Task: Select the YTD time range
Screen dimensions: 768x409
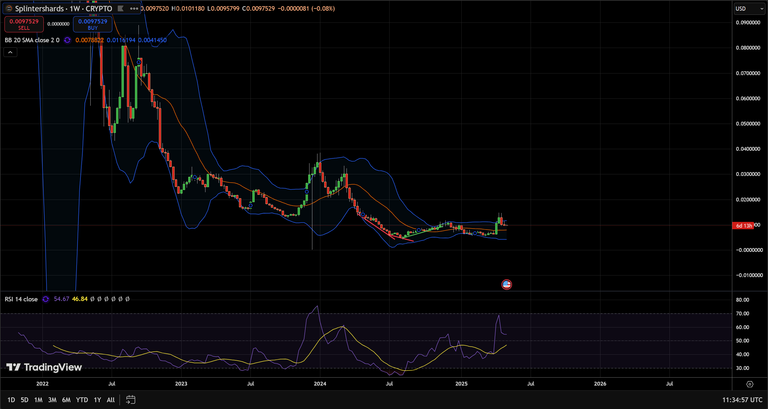Action: pyautogui.click(x=82, y=400)
